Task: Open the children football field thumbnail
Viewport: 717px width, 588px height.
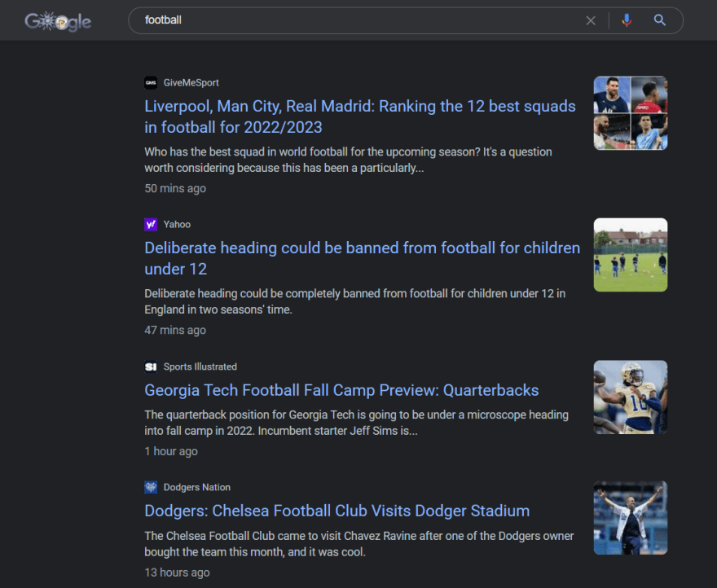Action: pos(631,255)
